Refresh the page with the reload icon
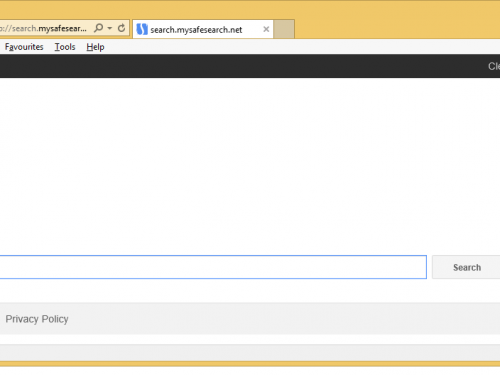The image size is (500, 375). pos(122,28)
